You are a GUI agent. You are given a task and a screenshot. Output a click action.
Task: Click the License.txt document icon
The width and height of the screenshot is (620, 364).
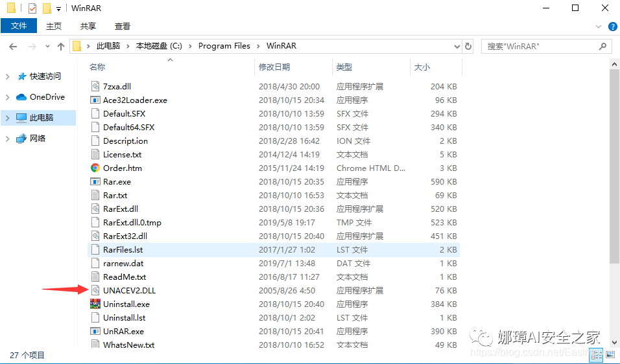pos(95,154)
